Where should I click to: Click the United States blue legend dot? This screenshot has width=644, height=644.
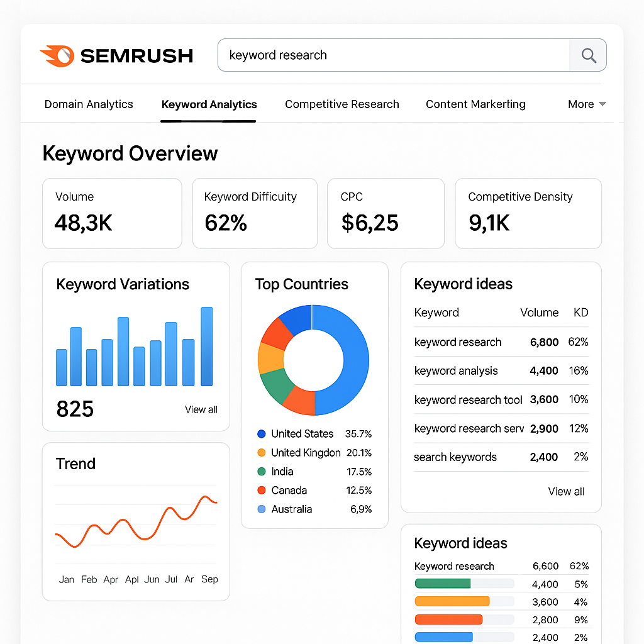point(261,434)
